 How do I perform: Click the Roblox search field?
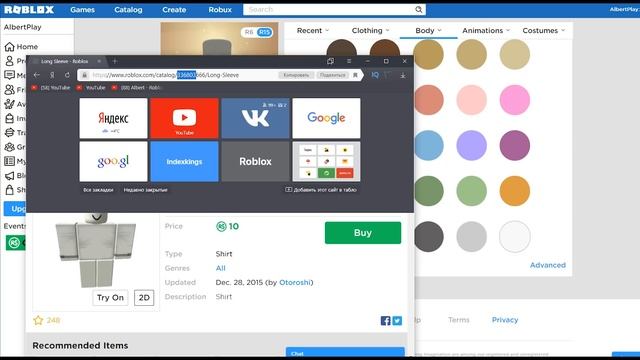tap(329, 9)
